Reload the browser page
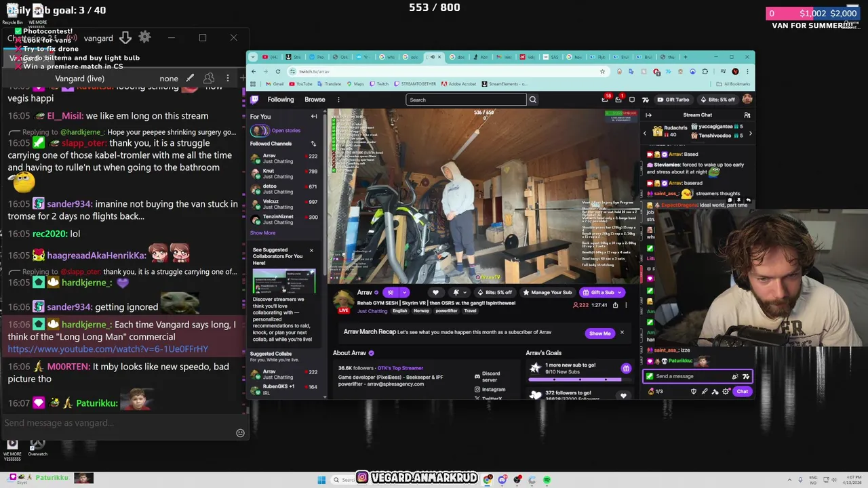The width and height of the screenshot is (868, 488). tap(277, 71)
